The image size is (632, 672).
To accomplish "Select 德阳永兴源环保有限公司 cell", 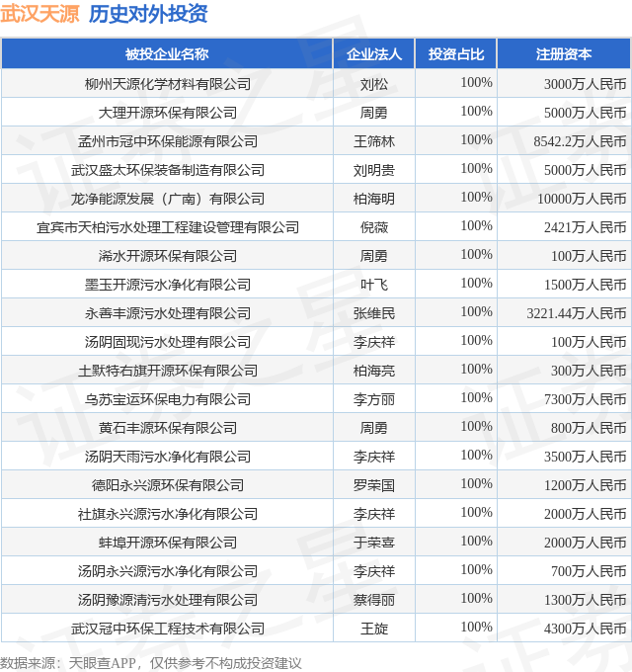I will pos(168,485).
